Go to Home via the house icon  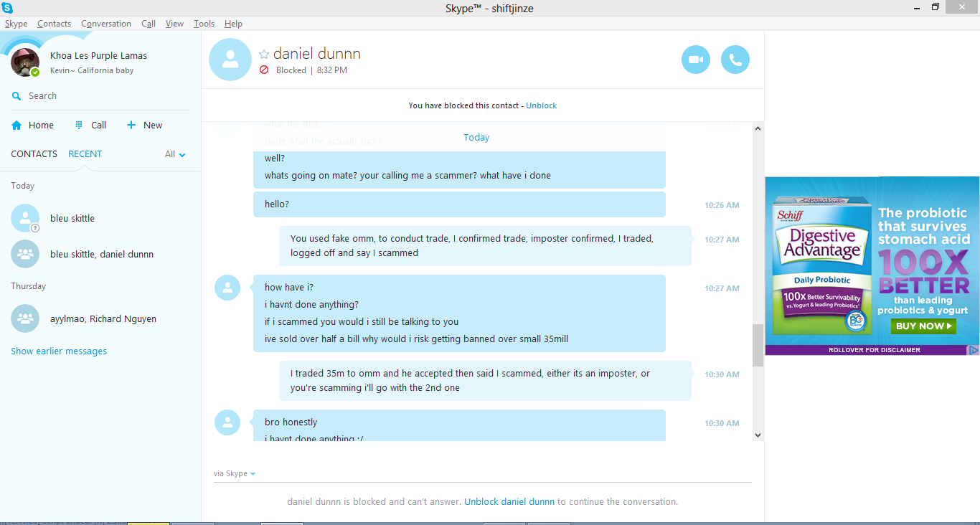pyautogui.click(x=17, y=125)
